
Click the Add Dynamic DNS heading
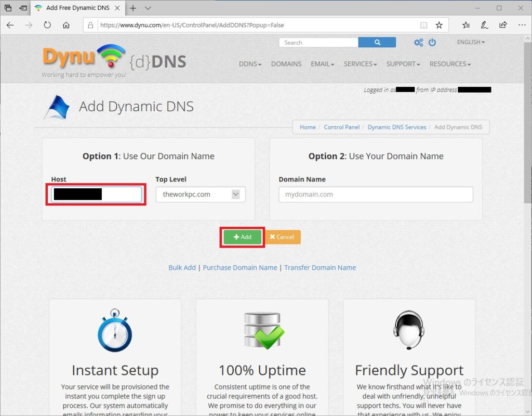[x=136, y=106]
